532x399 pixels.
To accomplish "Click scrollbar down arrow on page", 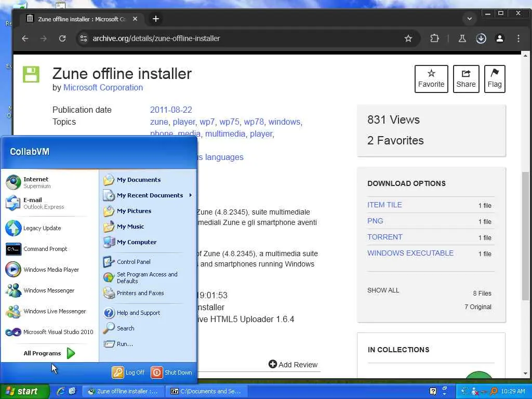I will coord(525,373).
